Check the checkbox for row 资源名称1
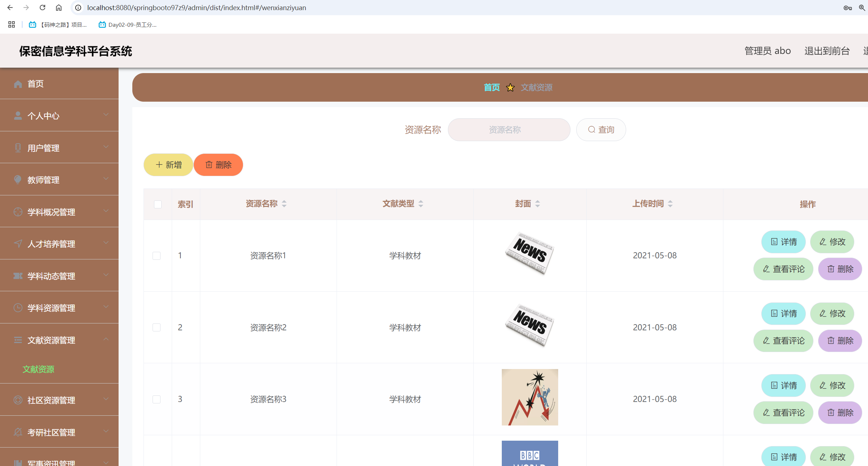Image resolution: width=868 pixels, height=466 pixels. pyautogui.click(x=157, y=256)
